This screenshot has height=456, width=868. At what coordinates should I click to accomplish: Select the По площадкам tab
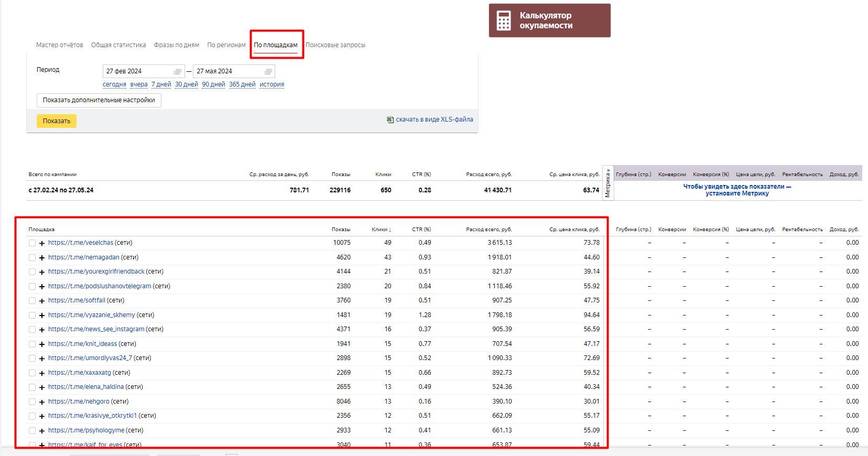[276, 45]
